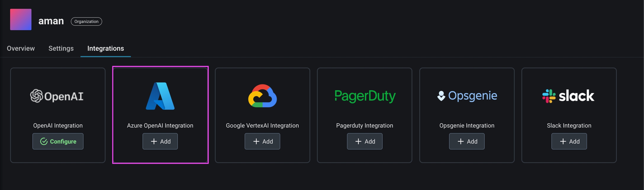Switch to the Settings tab
This screenshot has height=190, width=644.
[61, 48]
